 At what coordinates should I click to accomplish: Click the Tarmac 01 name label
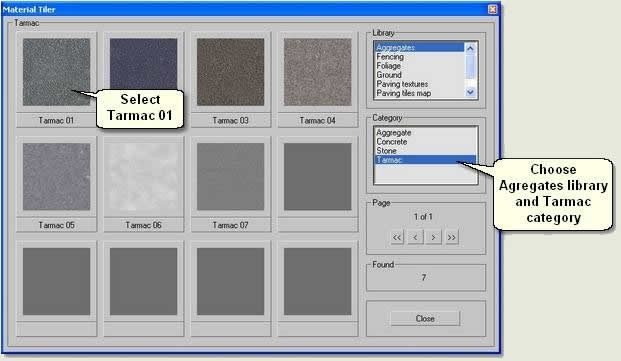tap(56, 120)
